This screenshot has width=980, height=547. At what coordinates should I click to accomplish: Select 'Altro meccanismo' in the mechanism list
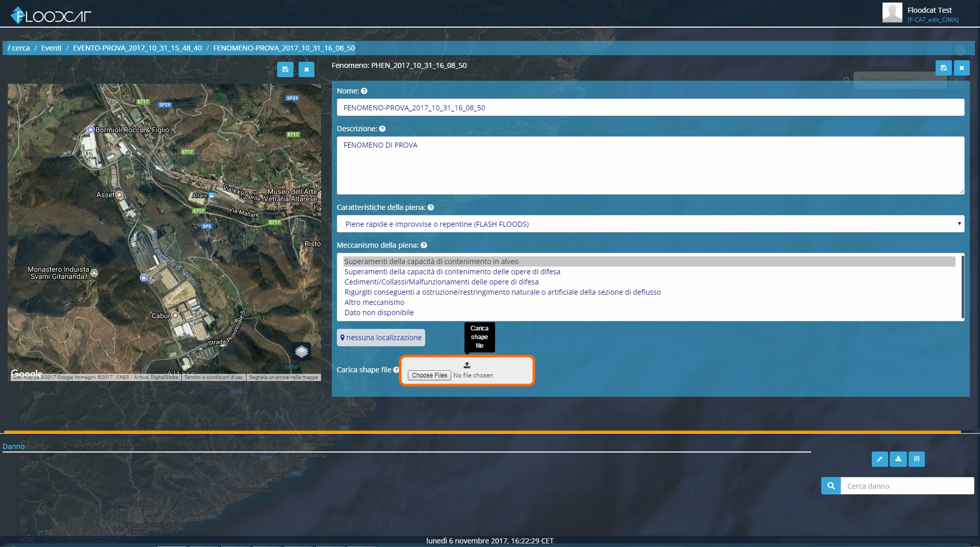point(374,302)
